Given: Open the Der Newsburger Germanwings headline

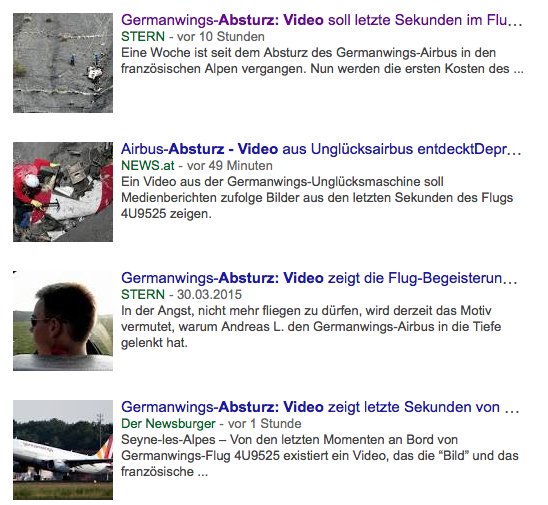Looking at the screenshot, I should point(320,407).
